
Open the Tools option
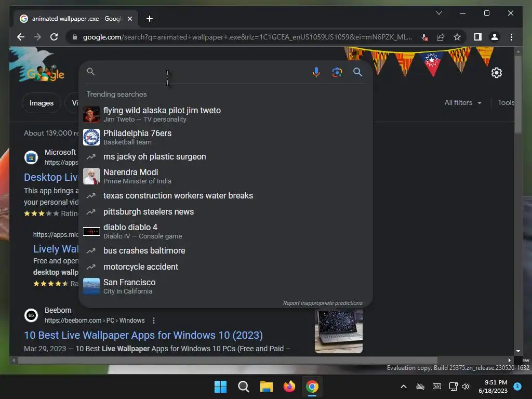point(506,102)
